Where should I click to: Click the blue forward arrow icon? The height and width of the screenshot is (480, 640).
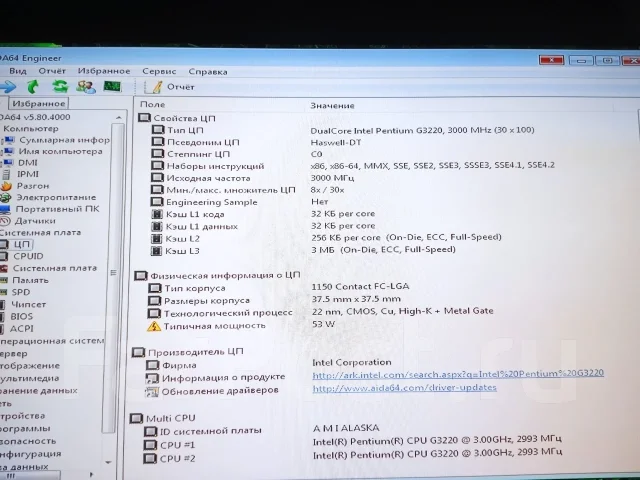coord(8,86)
